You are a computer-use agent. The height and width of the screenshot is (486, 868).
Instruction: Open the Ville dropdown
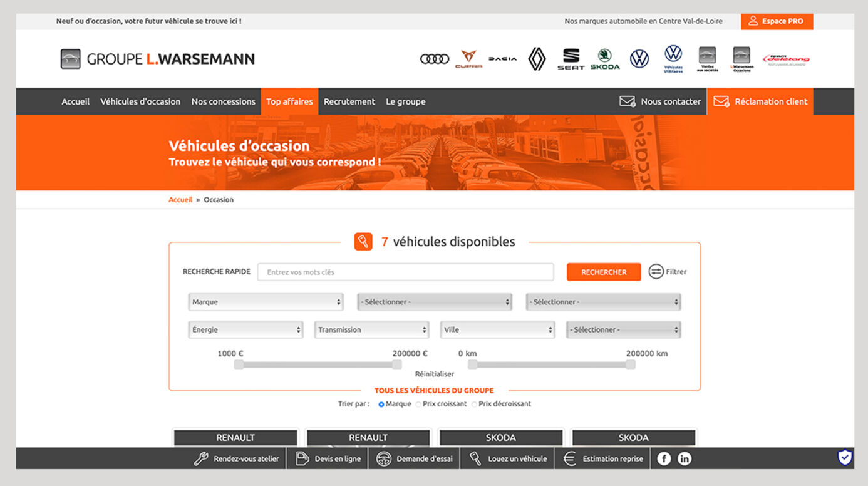(498, 329)
